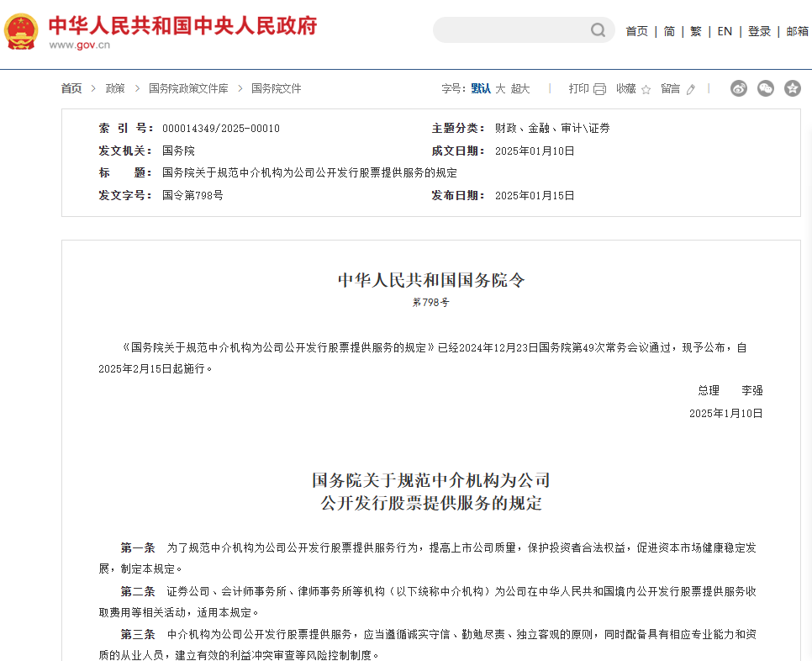The height and width of the screenshot is (661, 812).
Task: Click the 成文日期 value 2025年01月10日
Action: [535, 151]
